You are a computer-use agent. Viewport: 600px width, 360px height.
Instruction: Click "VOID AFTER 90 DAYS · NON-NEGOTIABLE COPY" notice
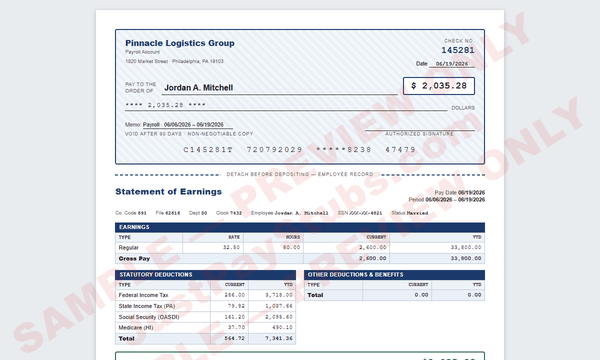tap(189, 134)
